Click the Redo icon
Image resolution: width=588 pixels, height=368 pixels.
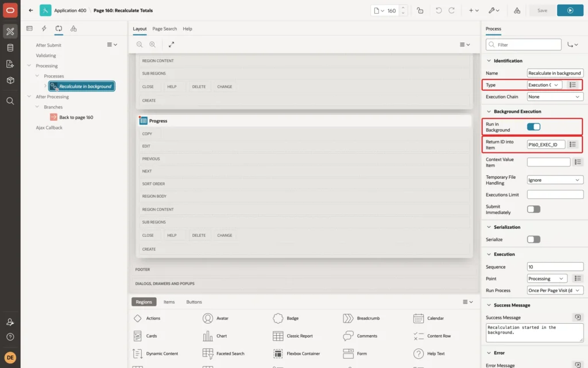(451, 10)
